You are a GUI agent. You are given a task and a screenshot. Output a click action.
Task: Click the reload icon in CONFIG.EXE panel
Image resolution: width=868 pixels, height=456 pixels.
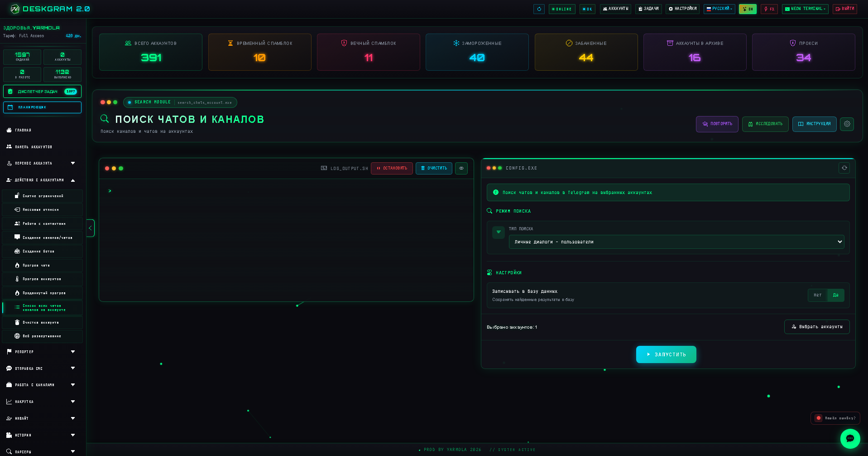(844, 168)
